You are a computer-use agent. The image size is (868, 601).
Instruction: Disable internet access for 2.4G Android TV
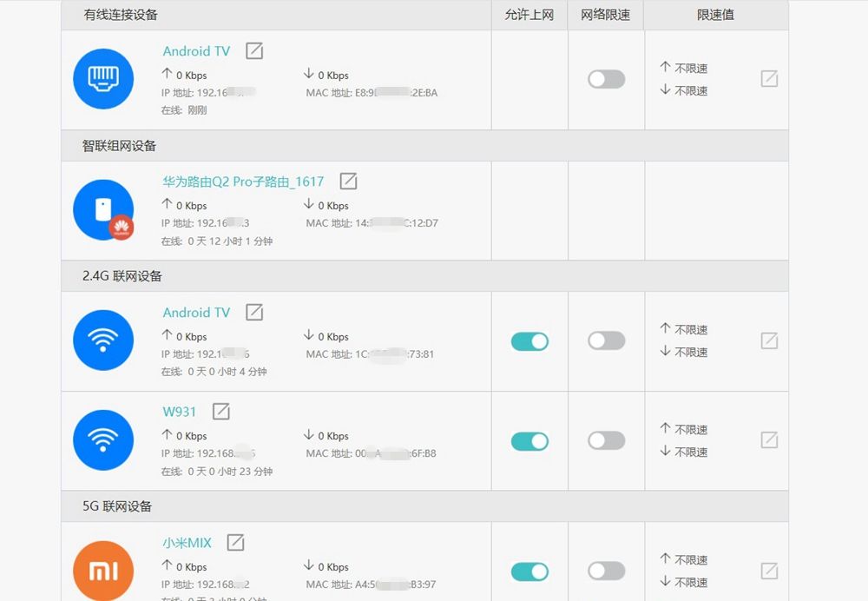click(x=529, y=341)
